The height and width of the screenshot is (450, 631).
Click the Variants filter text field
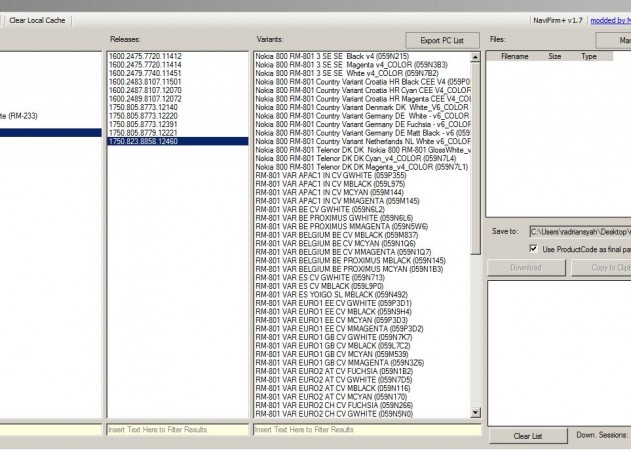coord(366,429)
